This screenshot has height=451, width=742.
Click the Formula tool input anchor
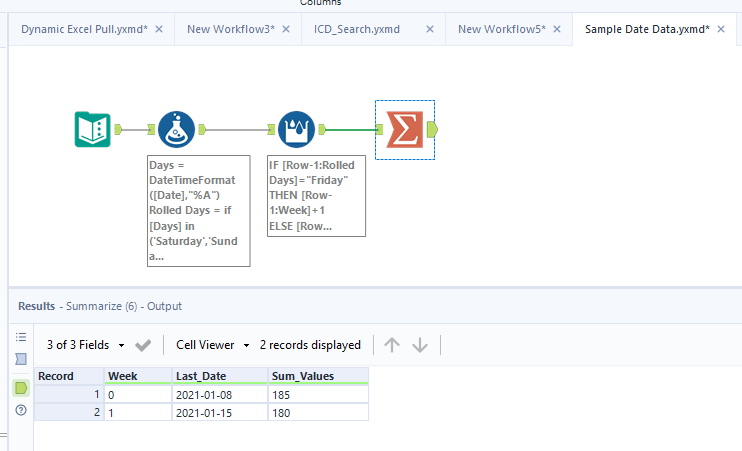coord(151,129)
